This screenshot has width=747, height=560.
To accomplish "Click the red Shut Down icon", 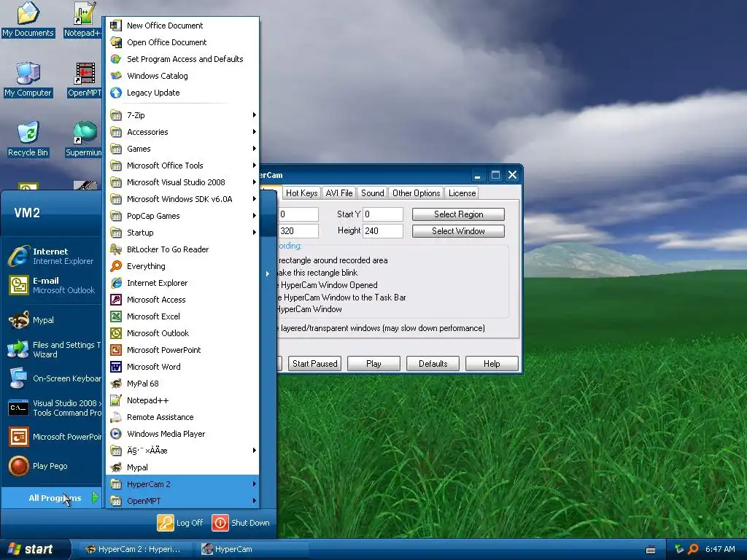I will click(220, 522).
